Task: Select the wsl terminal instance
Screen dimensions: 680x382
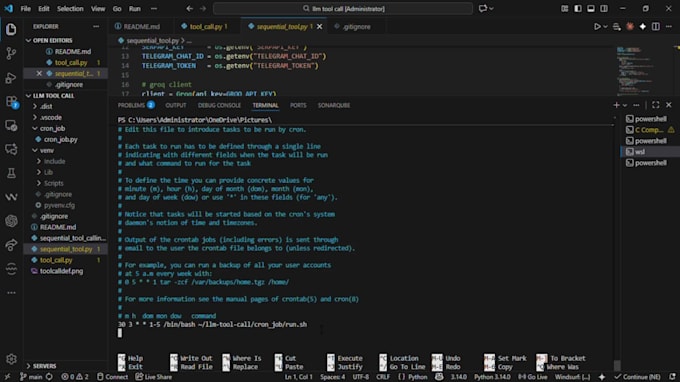Action: 650,152
